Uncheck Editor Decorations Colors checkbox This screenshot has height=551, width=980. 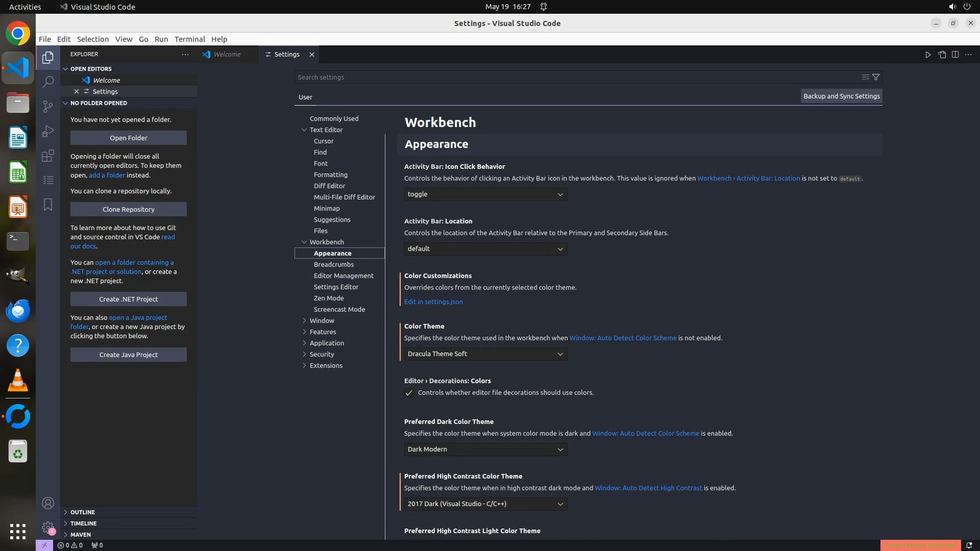409,393
